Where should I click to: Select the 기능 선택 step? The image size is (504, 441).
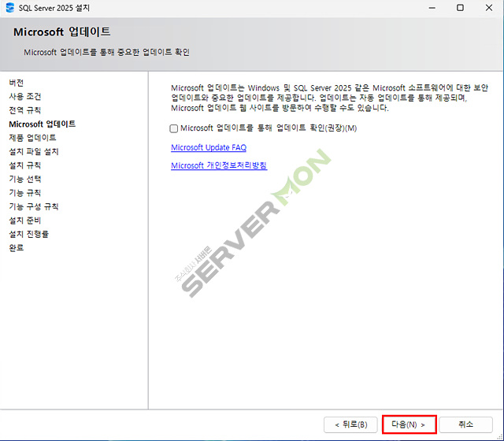click(x=24, y=179)
